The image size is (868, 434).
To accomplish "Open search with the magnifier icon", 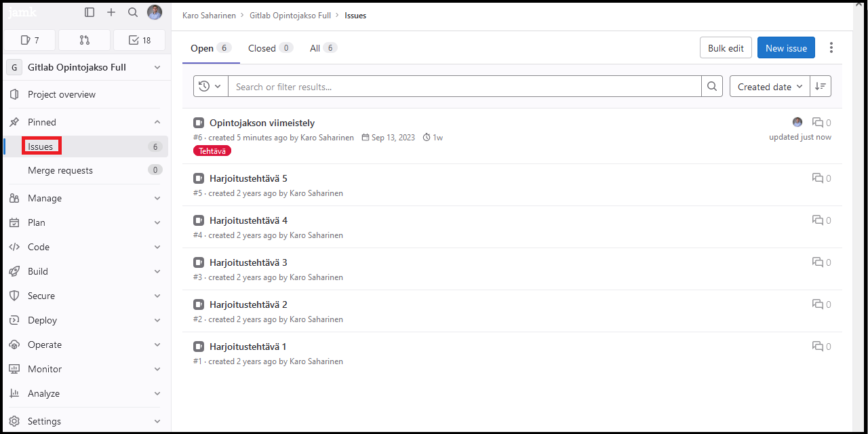I will click(133, 12).
